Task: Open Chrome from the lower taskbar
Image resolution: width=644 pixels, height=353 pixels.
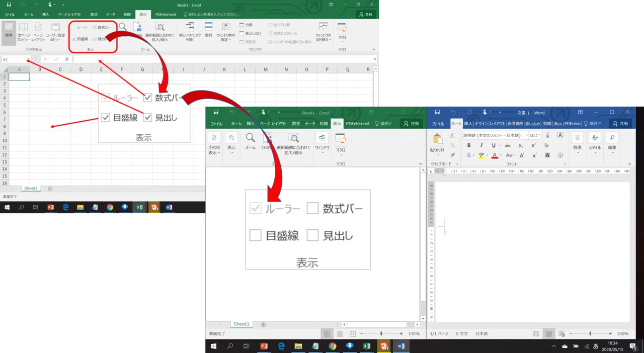Action: 333,346
